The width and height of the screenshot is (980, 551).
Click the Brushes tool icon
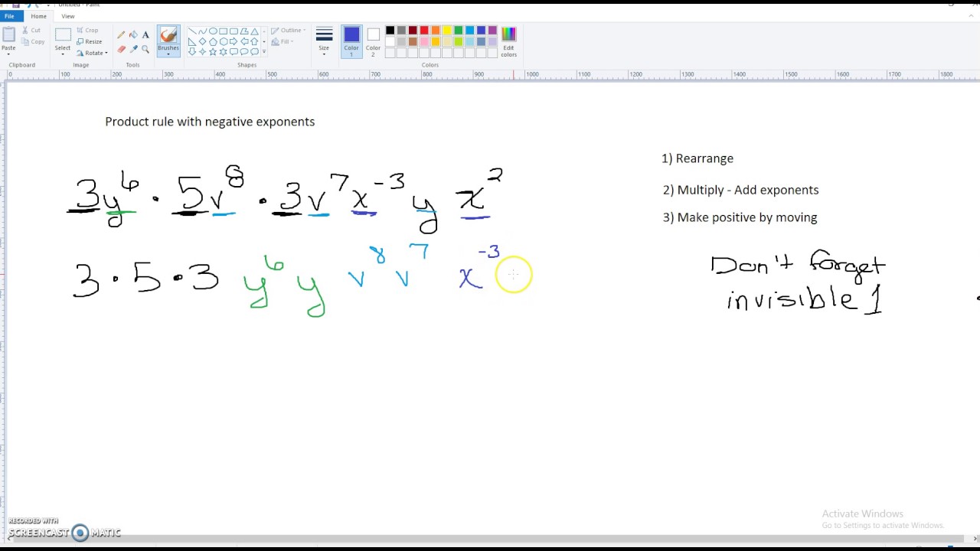(168, 35)
